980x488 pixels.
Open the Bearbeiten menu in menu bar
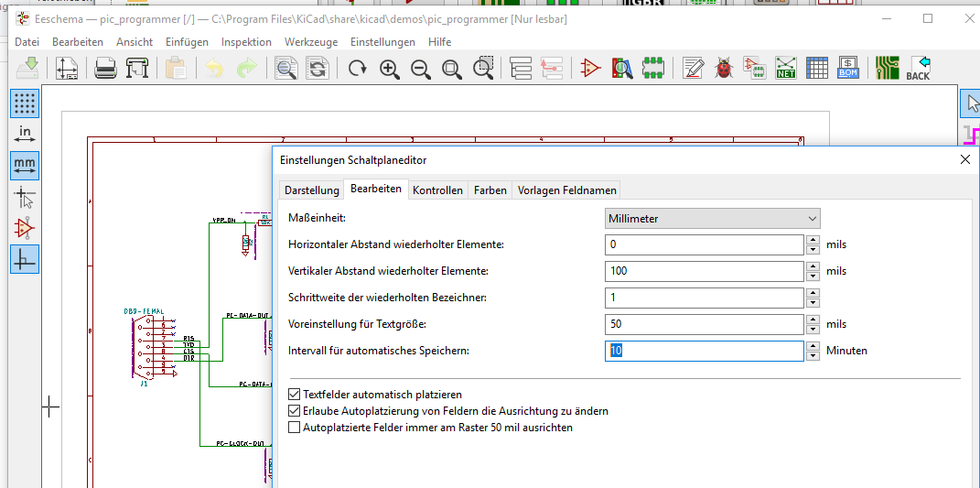(78, 42)
